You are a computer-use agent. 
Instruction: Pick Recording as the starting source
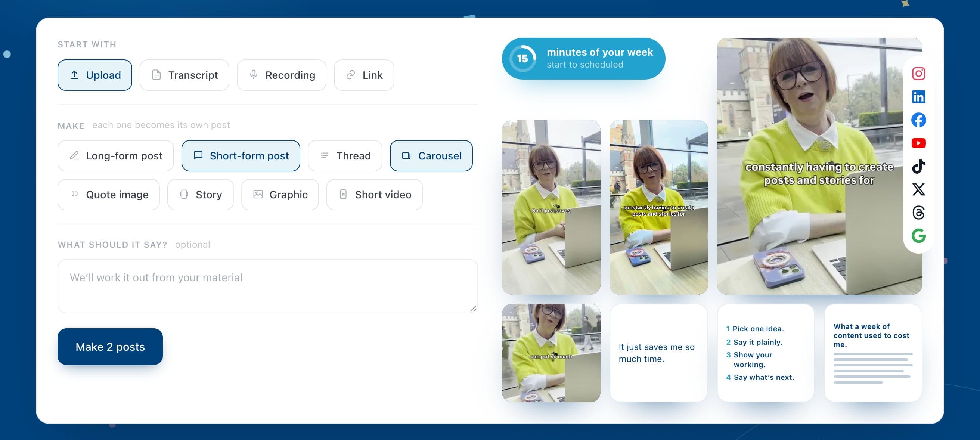click(282, 75)
